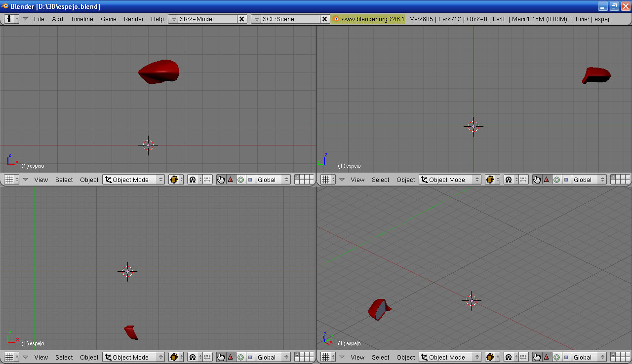Open the info window type selector icon
The height and width of the screenshot is (364, 632).
[11, 19]
